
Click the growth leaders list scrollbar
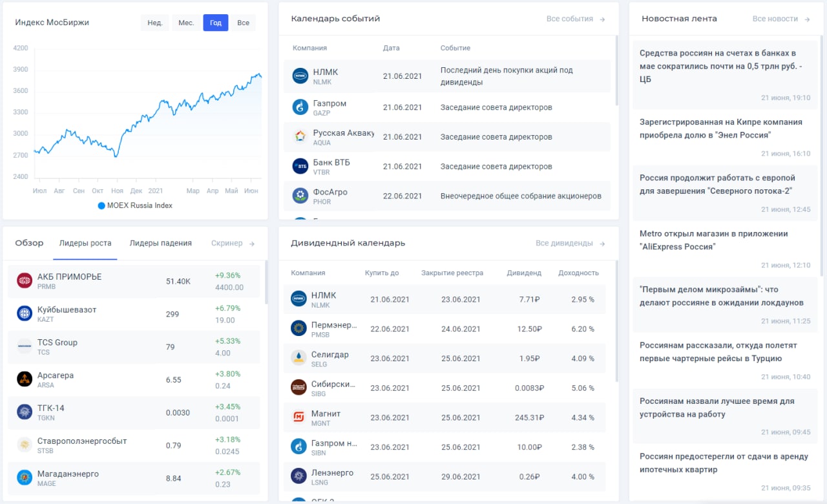266,282
